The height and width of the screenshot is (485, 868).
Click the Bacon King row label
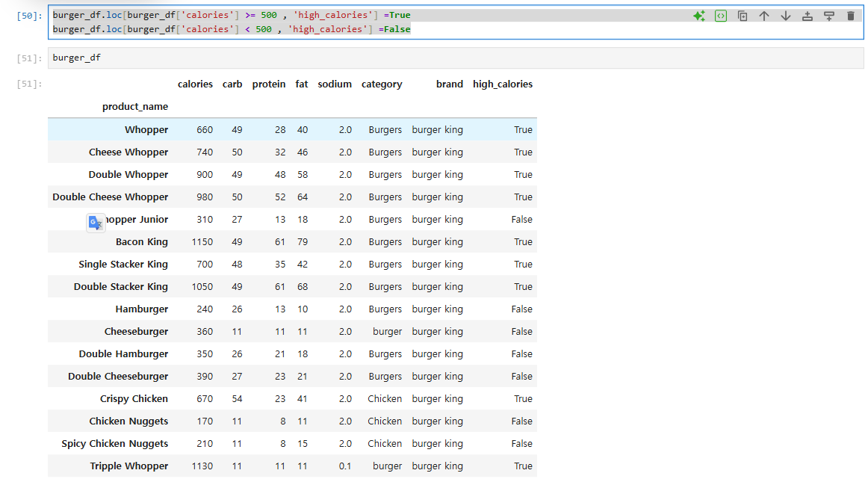click(x=142, y=242)
